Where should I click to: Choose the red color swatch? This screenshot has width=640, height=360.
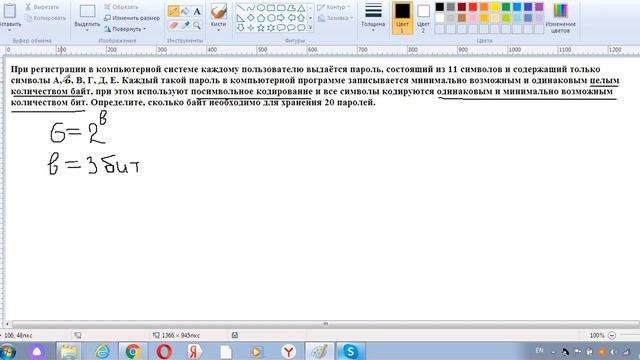(473, 7)
